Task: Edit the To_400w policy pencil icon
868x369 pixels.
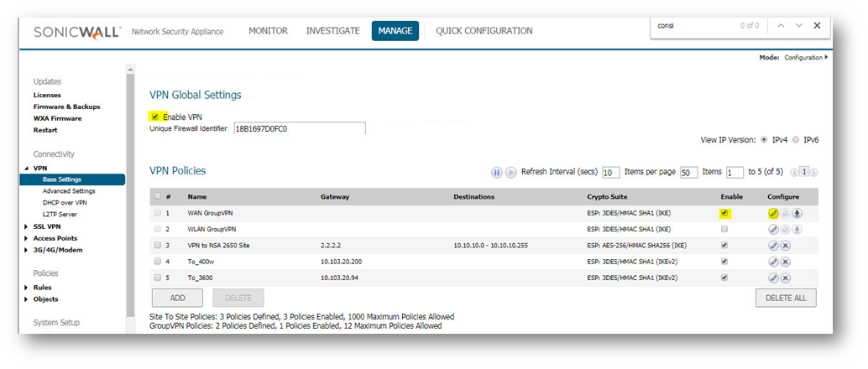Action: click(x=773, y=262)
